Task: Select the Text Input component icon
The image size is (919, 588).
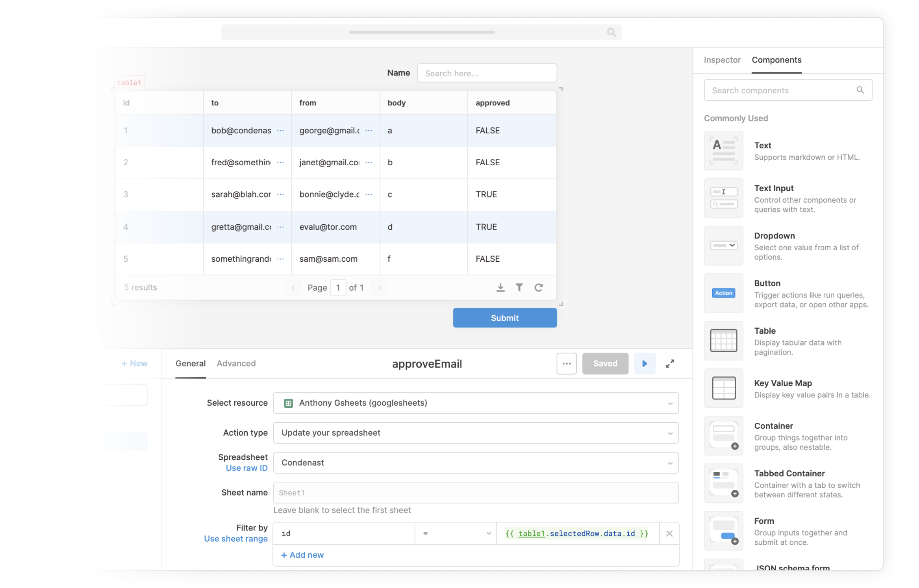Action: click(723, 198)
